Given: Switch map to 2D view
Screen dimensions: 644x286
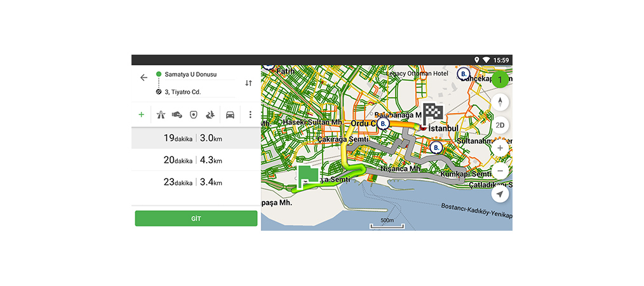Looking at the screenshot, I should (x=500, y=125).
